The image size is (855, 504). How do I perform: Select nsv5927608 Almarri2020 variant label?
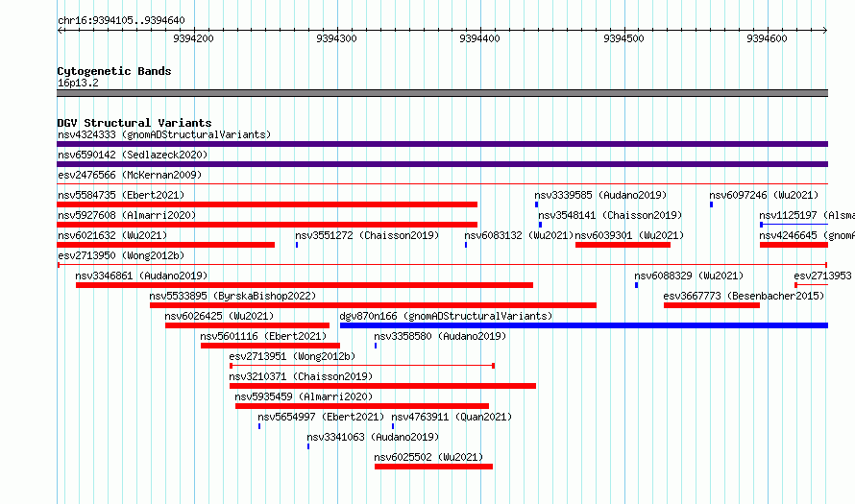pyautogui.click(x=127, y=215)
